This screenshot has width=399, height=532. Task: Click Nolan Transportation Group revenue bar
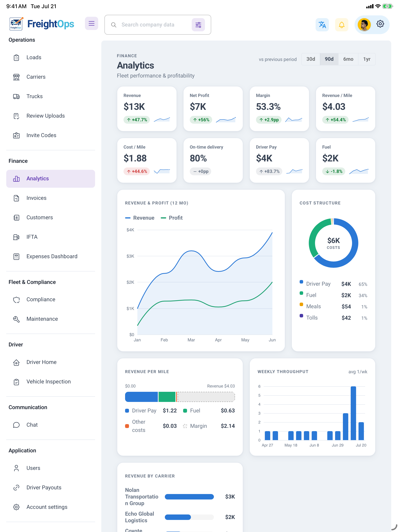(189, 497)
